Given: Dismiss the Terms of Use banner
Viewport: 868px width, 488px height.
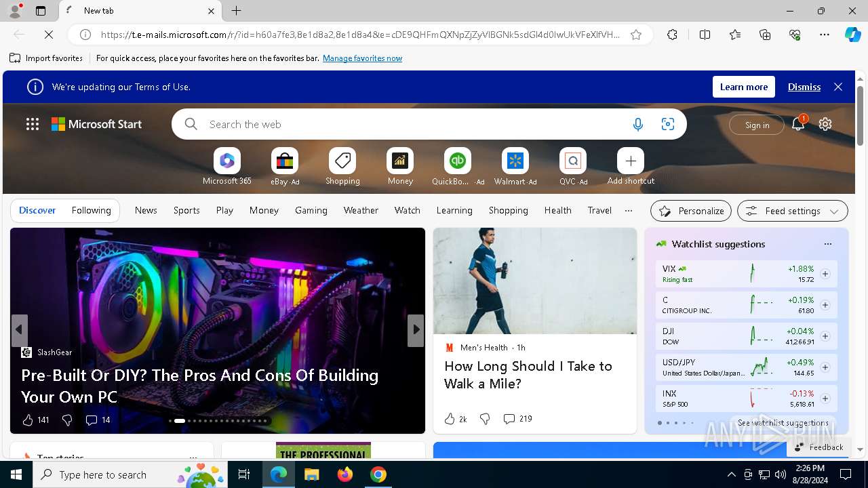Looking at the screenshot, I should point(804,87).
